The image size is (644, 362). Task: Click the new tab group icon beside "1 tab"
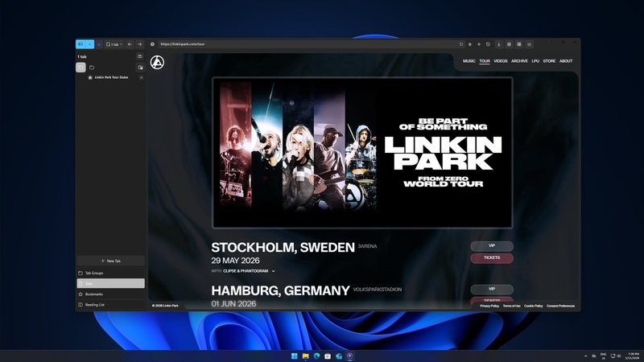tap(139, 56)
